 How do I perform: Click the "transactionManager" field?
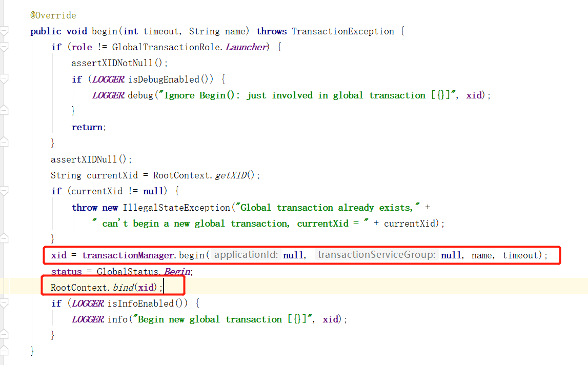128,255
